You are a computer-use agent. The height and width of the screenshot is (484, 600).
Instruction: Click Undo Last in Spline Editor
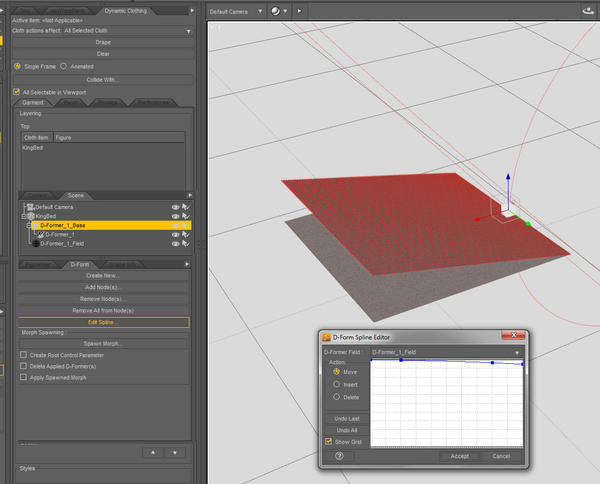tap(347, 419)
